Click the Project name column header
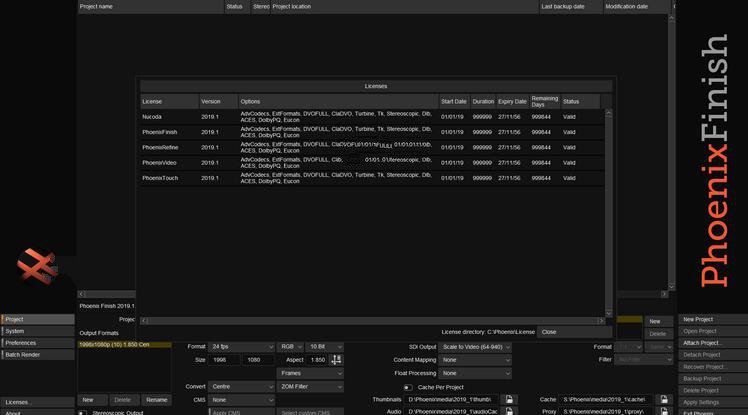 pyautogui.click(x=150, y=7)
